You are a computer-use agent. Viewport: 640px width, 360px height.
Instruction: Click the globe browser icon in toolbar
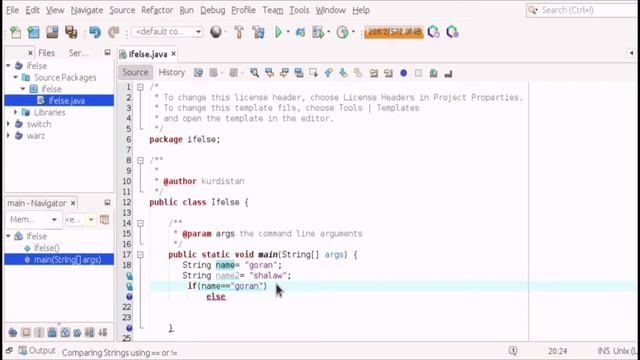click(216, 32)
